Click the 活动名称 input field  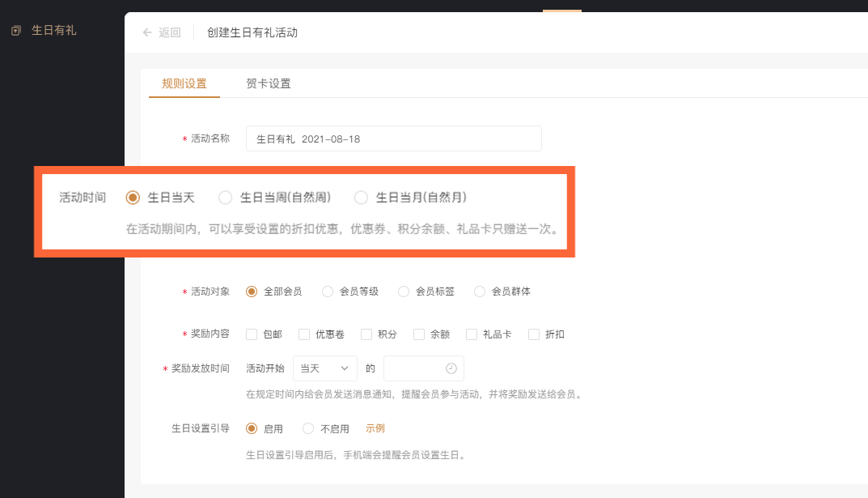click(x=394, y=138)
